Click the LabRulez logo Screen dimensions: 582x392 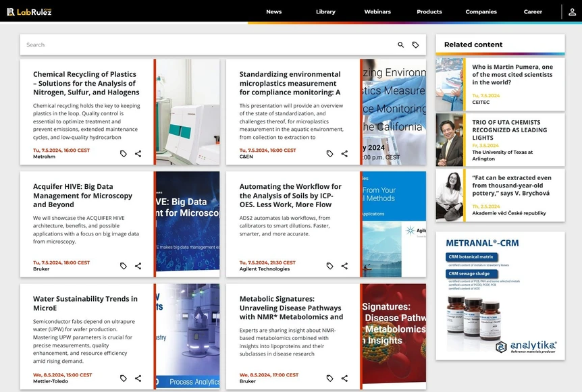[29, 11]
